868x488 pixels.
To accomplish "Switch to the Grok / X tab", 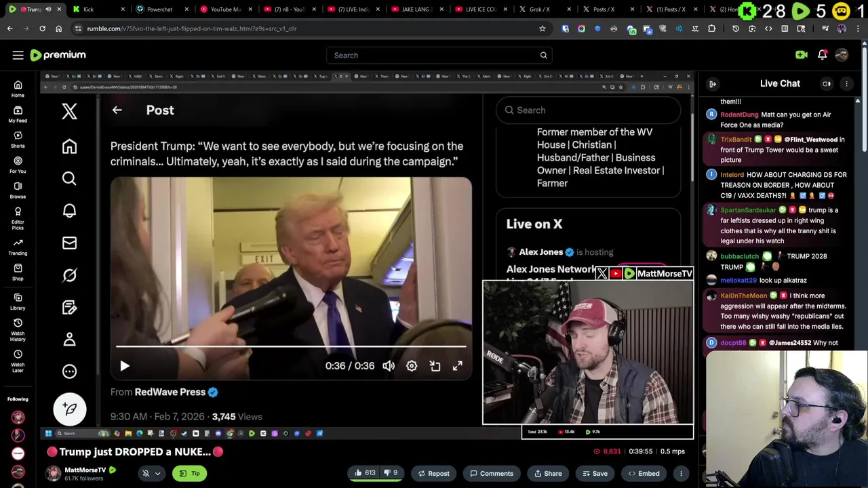I will click(542, 9).
